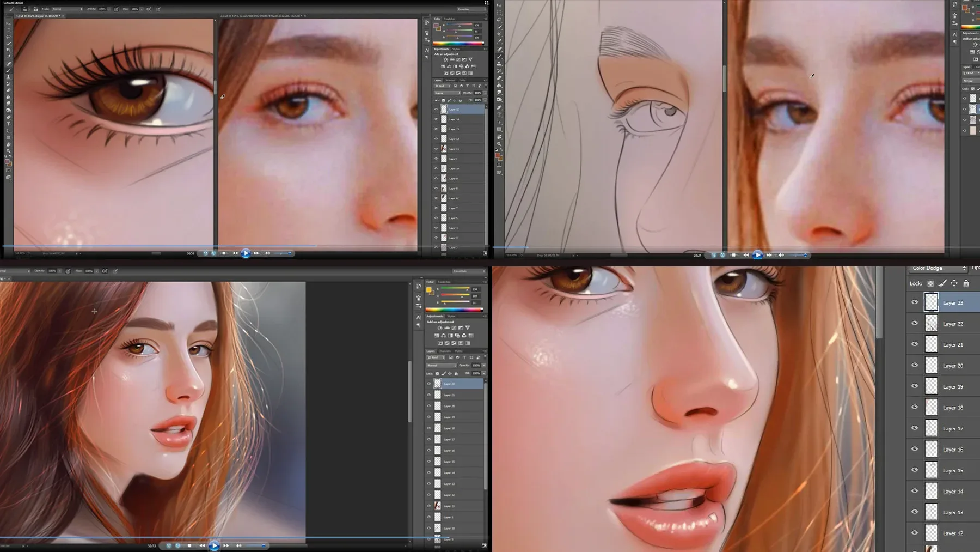Select the Brush tool in the left toolbar
This screenshot has height=552, width=980.
click(8, 70)
